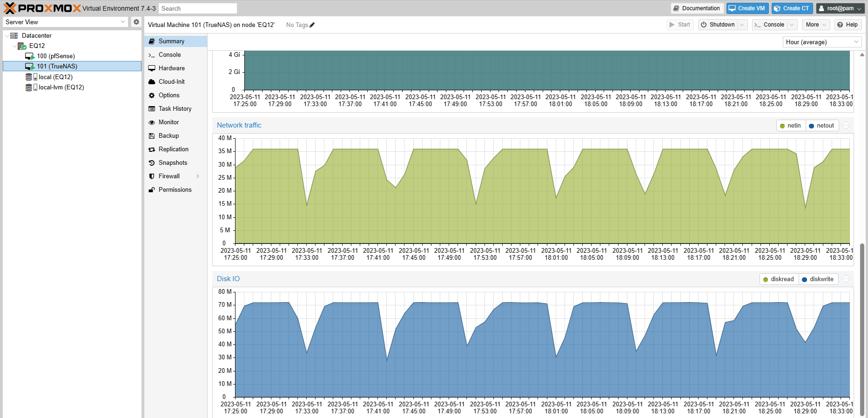
Task: Open the Shutdown options dropdown arrow
Action: tap(742, 25)
